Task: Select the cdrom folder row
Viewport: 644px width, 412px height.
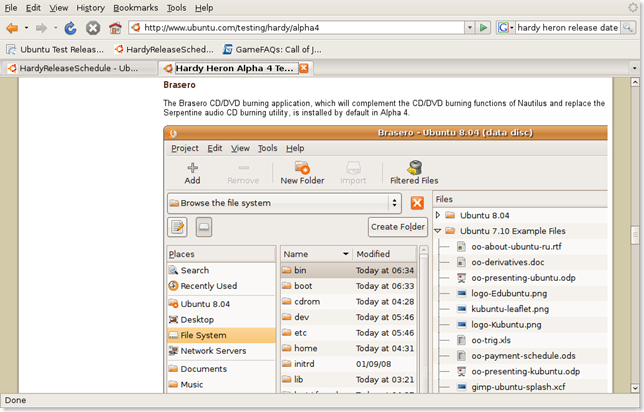Action: [348, 302]
